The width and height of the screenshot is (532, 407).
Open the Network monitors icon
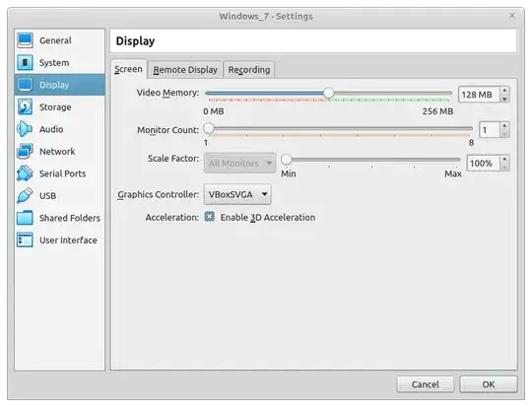point(25,151)
